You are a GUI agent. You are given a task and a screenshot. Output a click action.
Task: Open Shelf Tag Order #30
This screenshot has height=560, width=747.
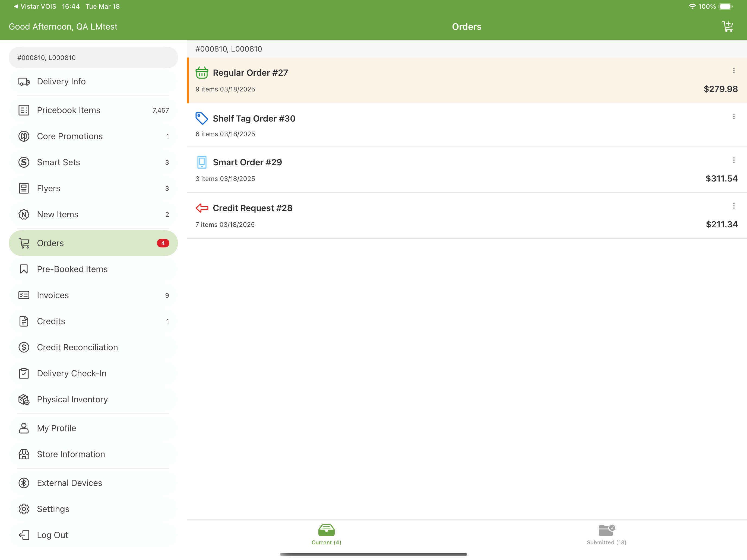pyautogui.click(x=467, y=125)
